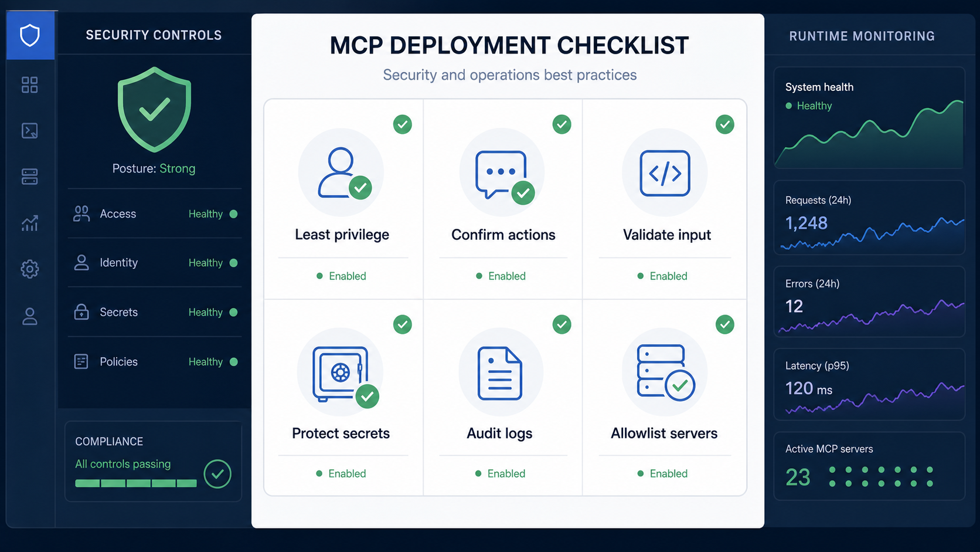Click the shield logo in the sidebar

click(x=30, y=35)
